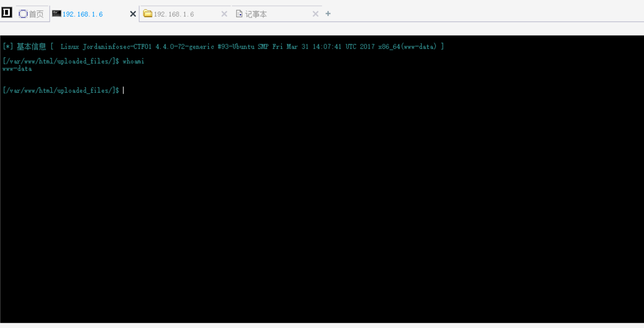
Task: Click the terminal command prompt cursor
Action: pos(124,91)
